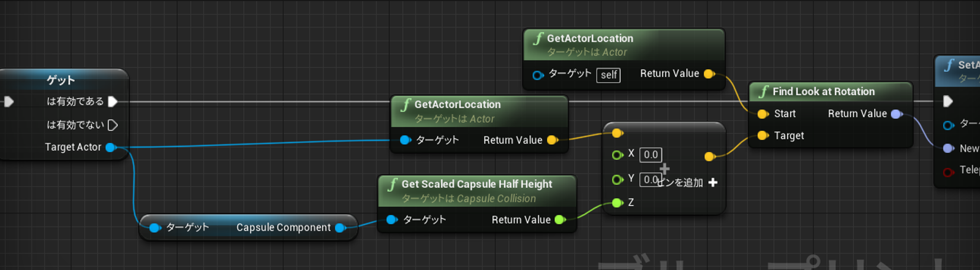The height and width of the screenshot is (270, 980).
Task: Click Find Look at Rotation Start pin
Action: pyautogui.click(x=763, y=114)
